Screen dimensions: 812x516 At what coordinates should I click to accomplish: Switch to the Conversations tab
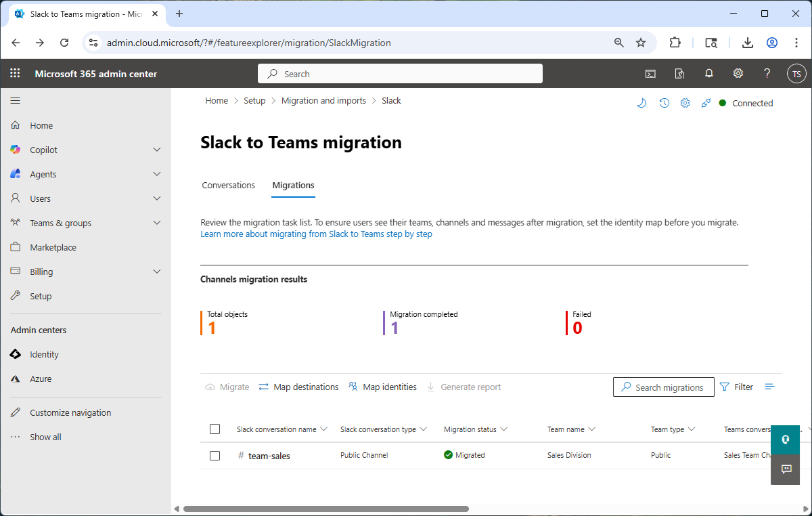[228, 185]
